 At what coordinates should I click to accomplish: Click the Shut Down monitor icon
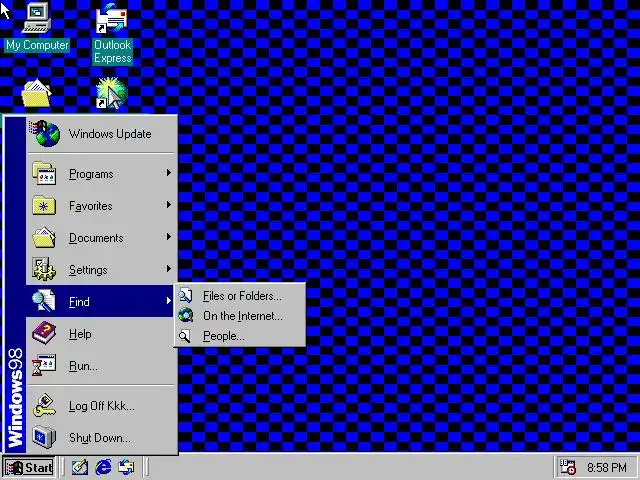click(x=44, y=437)
